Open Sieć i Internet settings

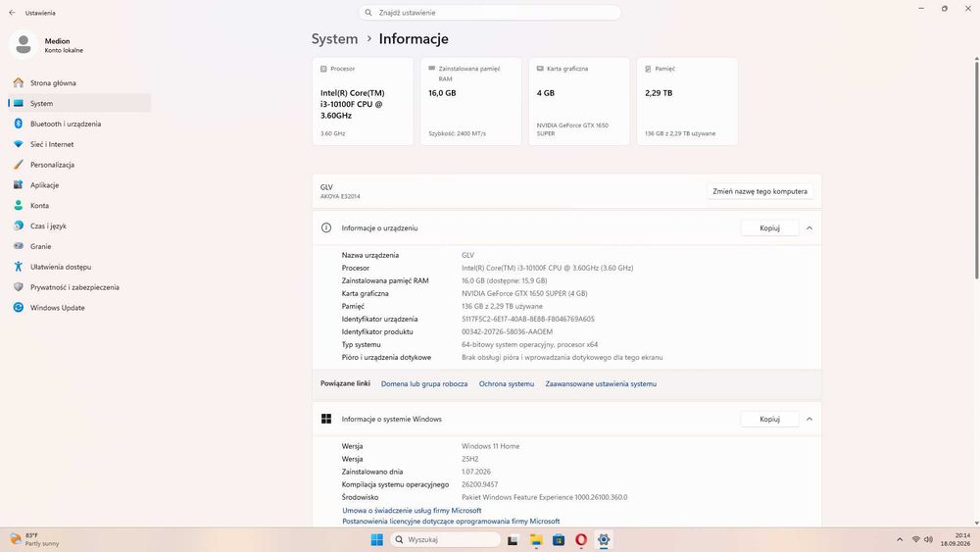[x=78, y=144]
